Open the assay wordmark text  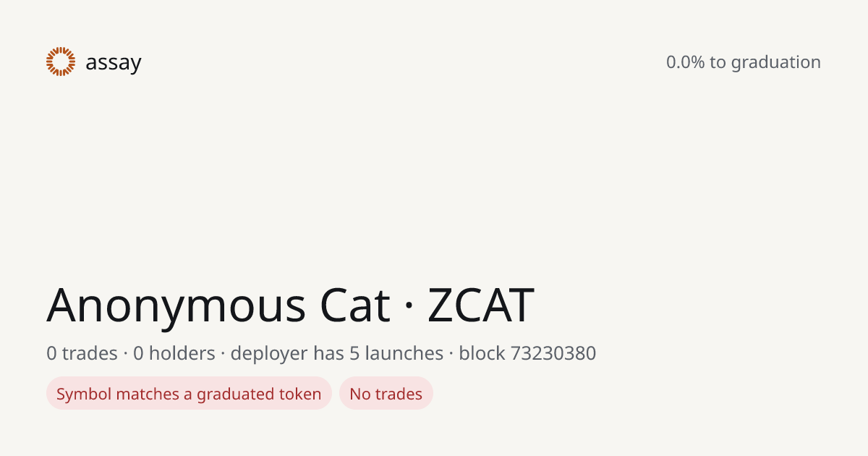[x=114, y=63]
